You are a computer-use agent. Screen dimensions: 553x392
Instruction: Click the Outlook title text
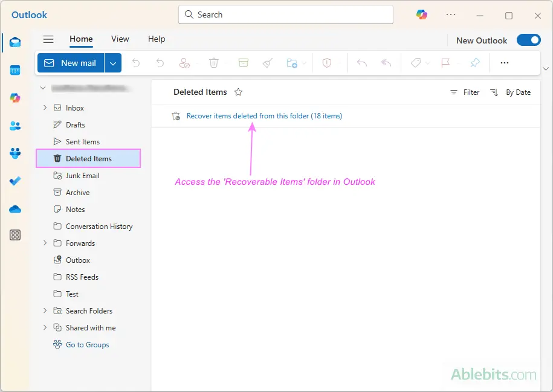[29, 15]
